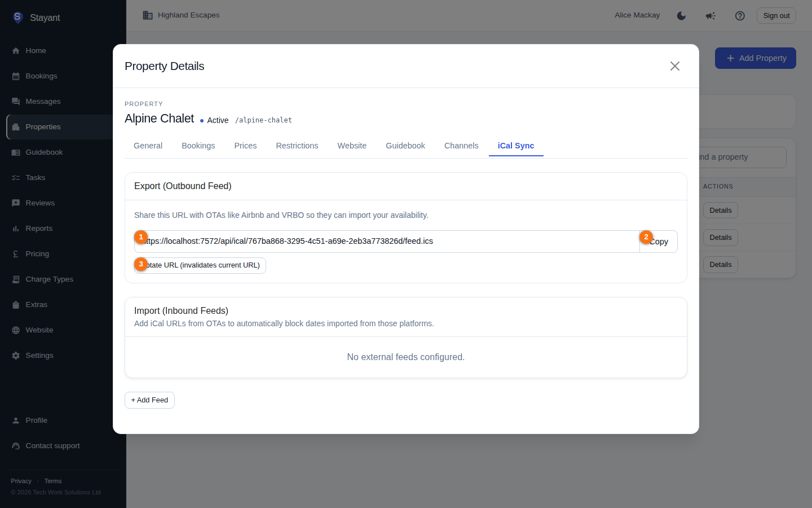Open the Website tab in the dialog
Image resolution: width=812 pixels, height=508 pixels.
click(x=352, y=146)
